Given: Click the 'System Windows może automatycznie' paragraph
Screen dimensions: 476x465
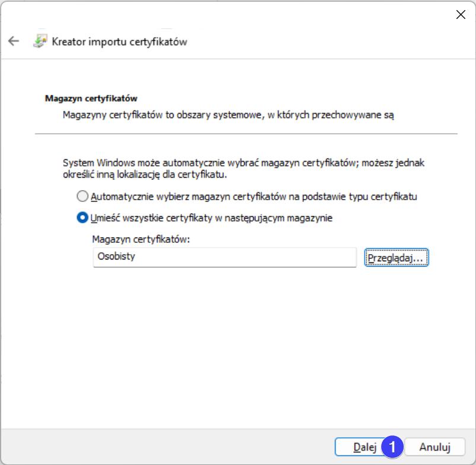Looking at the screenshot, I should [x=243, y=168].
